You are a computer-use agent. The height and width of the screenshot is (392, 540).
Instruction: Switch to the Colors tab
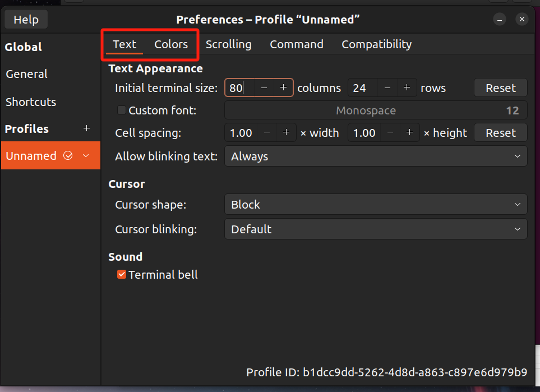click(171, 44)
